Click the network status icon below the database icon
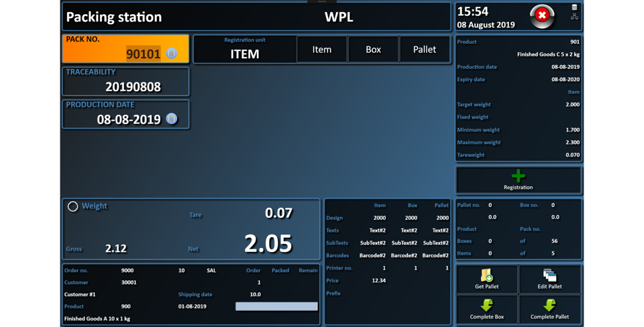This screenshot has width=644, height=327. pos(574,17)
